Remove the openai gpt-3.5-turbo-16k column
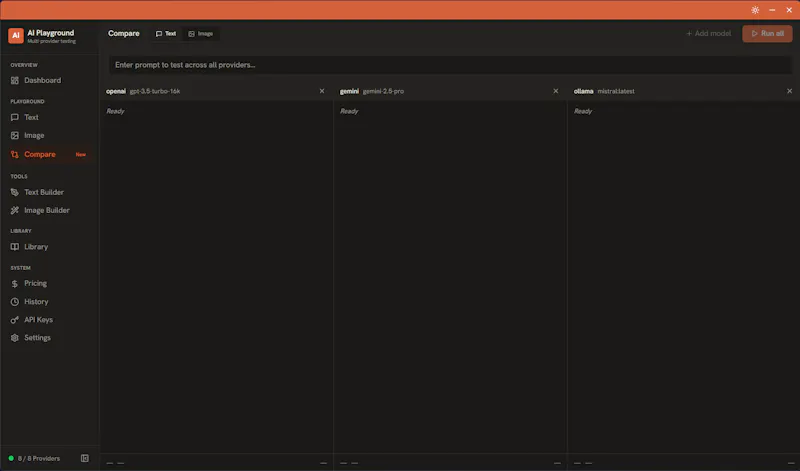Image resolution: width=800 pixels, height=471 pixels. click(322, 91)
